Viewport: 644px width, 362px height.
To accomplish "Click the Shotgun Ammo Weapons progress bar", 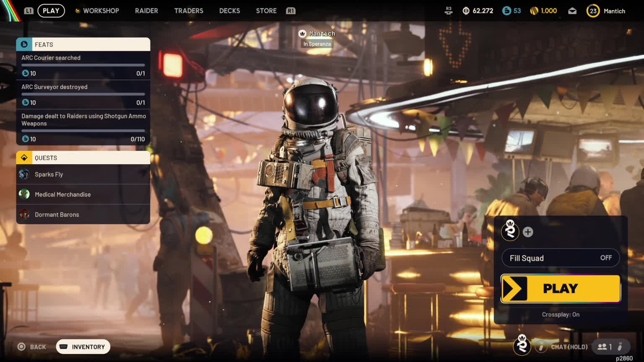I will (x=83, y=131).
